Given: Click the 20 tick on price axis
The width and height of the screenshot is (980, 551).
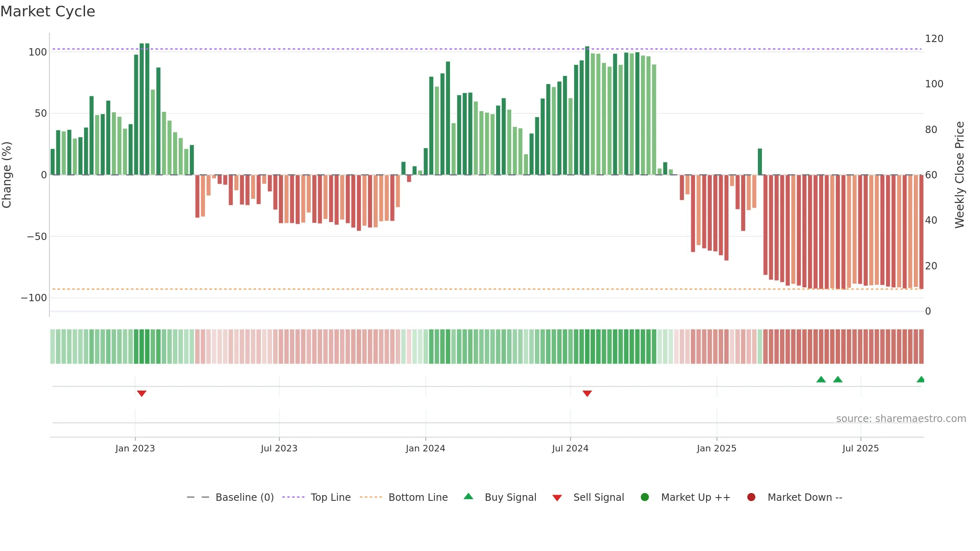Looking at the screenshot, I should coord(931,266).
